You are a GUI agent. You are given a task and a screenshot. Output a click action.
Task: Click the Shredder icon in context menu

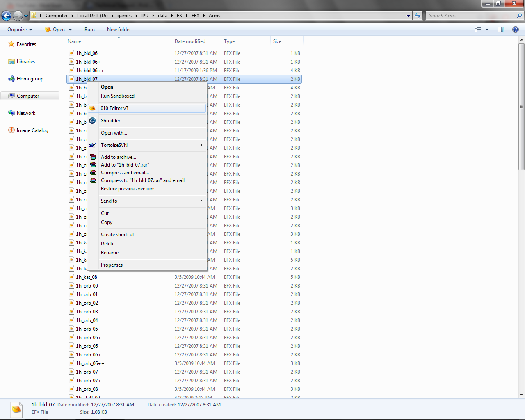(92, 121)
